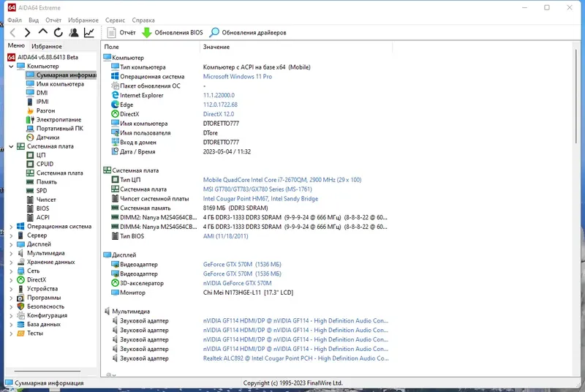The image size is (585, 392).
Task: Expand the Операционная система tree node
Action: 11,227
